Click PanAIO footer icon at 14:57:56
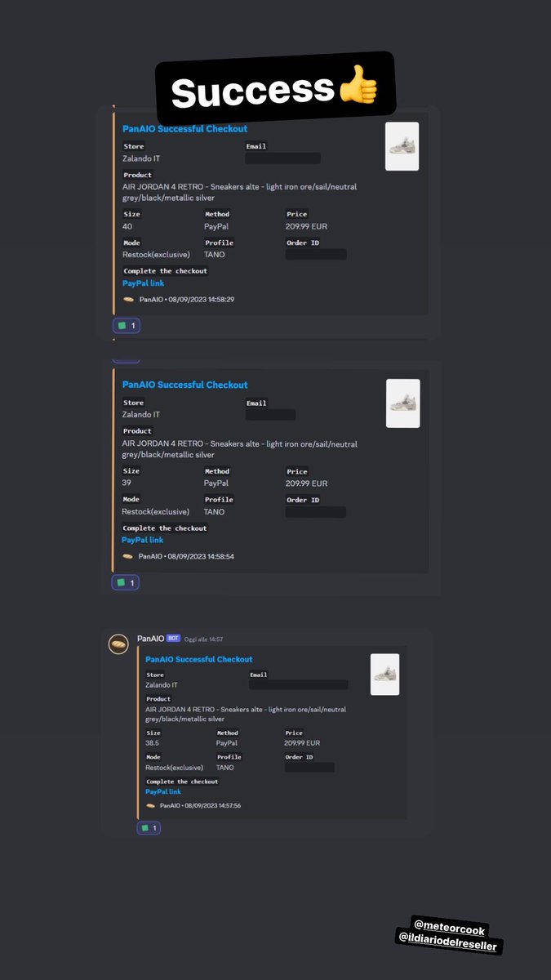 tap(150, 805)
